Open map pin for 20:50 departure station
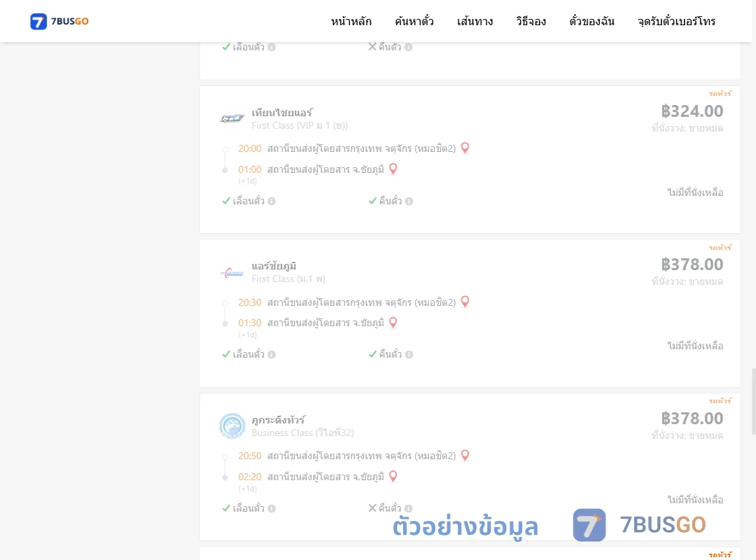This screenshot has width=756, height=560. tap(465, 455)
